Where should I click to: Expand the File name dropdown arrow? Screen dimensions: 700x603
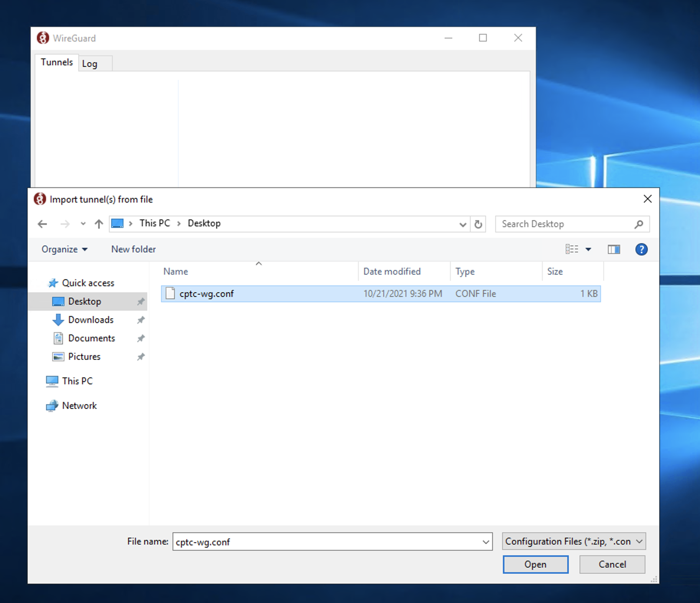click(486, 542)
